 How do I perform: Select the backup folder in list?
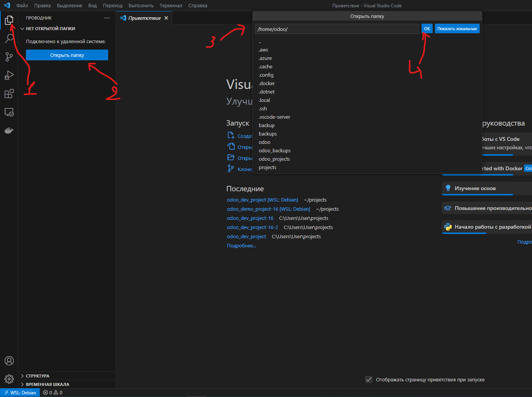pyautogui.click(x=367, y=126)
